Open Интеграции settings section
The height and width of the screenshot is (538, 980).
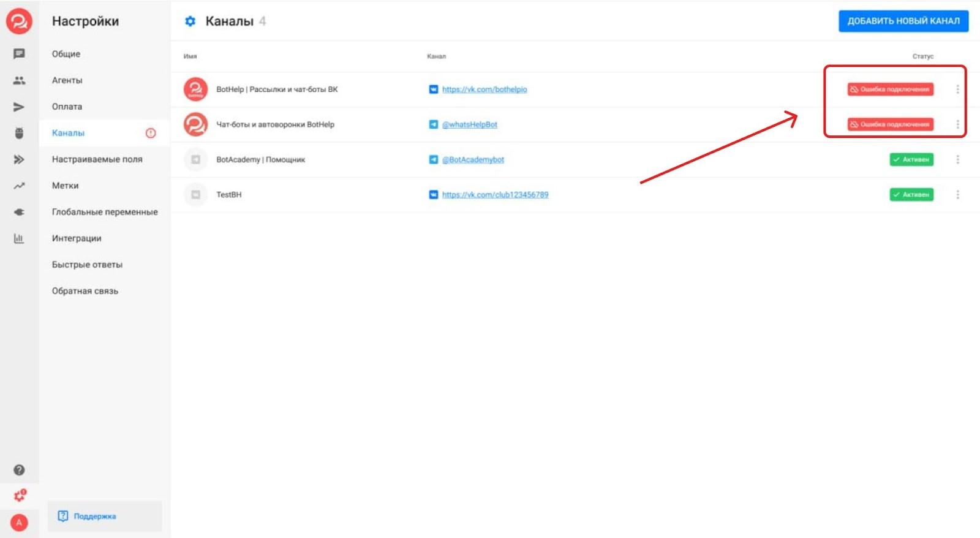click(77, 238)
